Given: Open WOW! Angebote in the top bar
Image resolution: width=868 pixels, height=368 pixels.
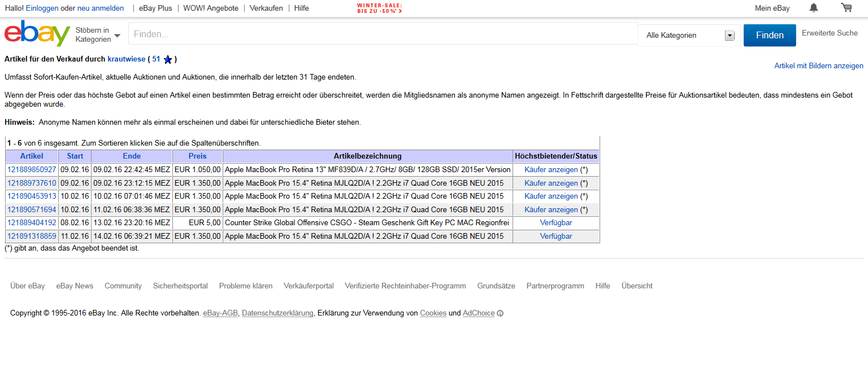Looking at the screenshot, I should coord(211,8).
